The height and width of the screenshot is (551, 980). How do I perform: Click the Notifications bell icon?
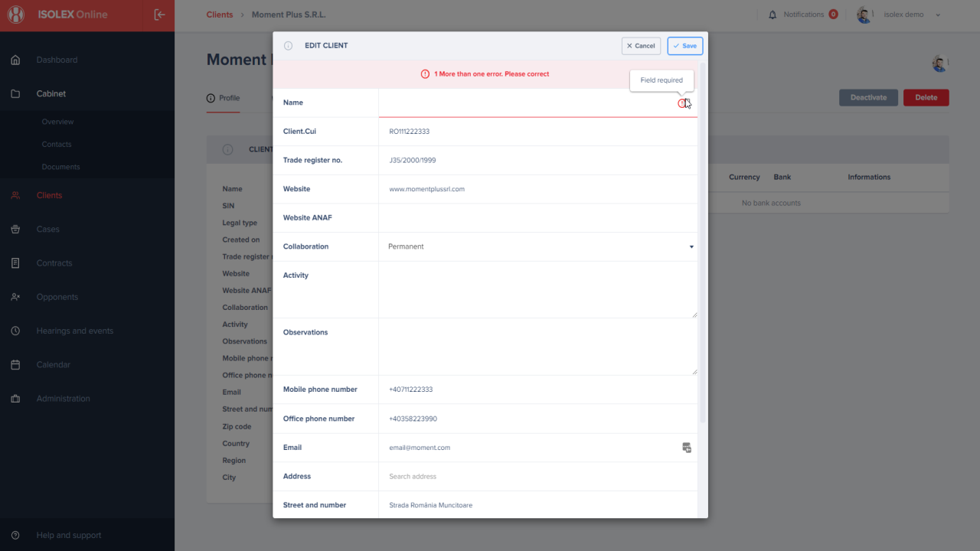point(773,15)
